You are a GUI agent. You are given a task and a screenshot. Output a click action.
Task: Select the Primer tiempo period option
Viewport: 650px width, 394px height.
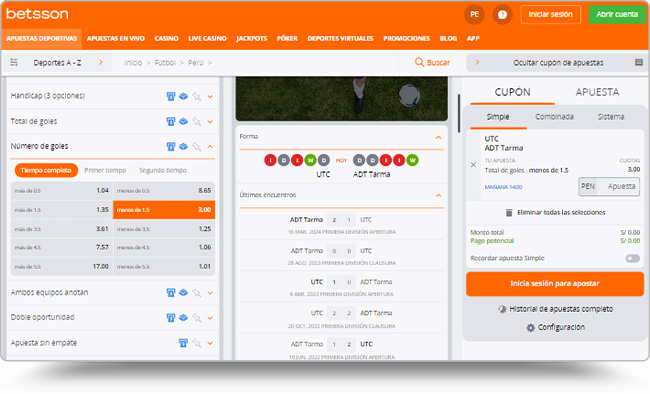(105, 170)
